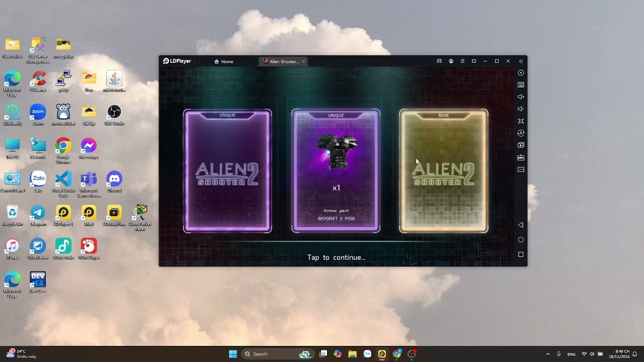Open GOM Audio desktop shortcut
The image size is (644, 362).
63,249
